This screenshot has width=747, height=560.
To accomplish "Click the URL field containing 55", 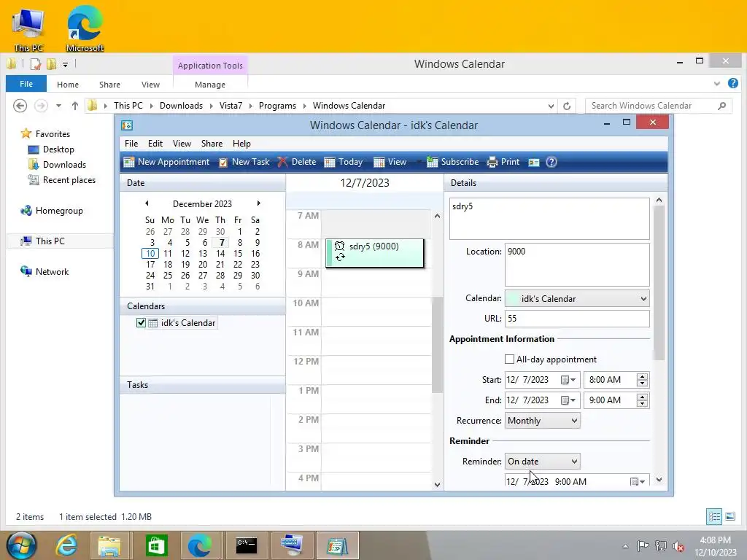I will click(577, 319).
